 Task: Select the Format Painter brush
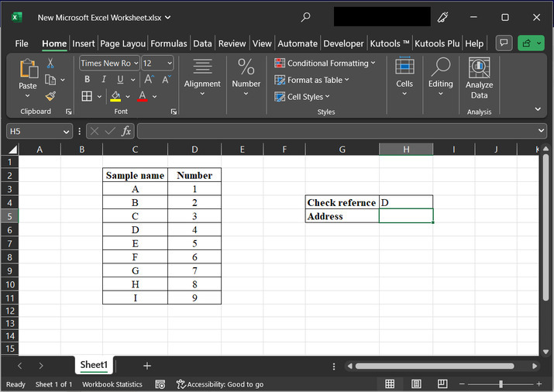(50, 96)
